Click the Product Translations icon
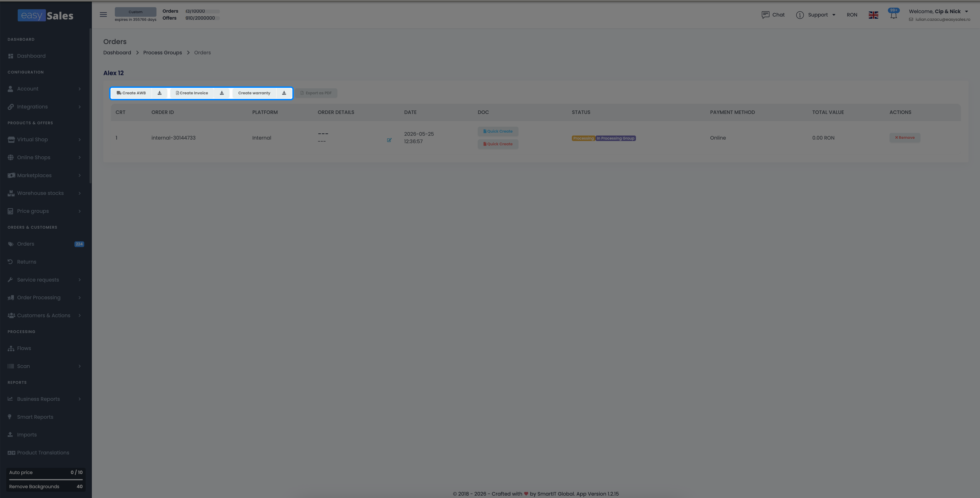Screen dimensions: 980x498 (x=11, y=453)
